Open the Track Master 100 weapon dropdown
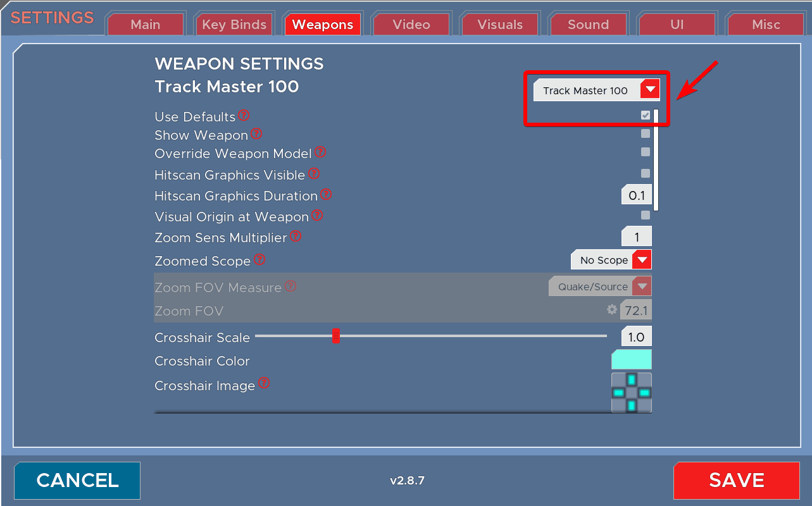812x506 pixels. point(596,90)
